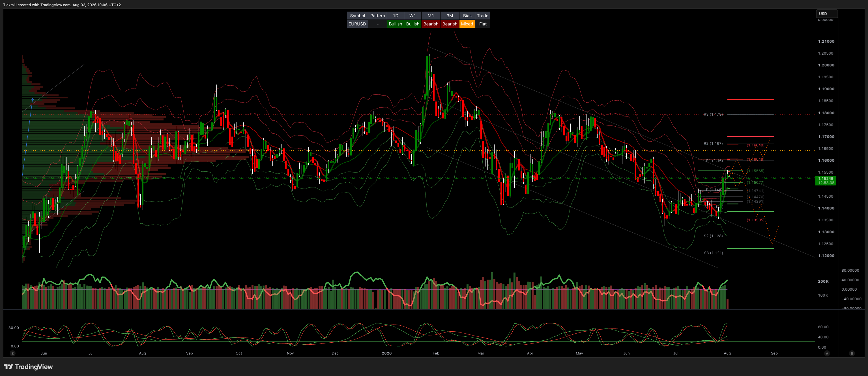The width and height of the screenshot is (868, 376).
Task: Click the 200K volume axis label
Action: [x=823, y=281]
